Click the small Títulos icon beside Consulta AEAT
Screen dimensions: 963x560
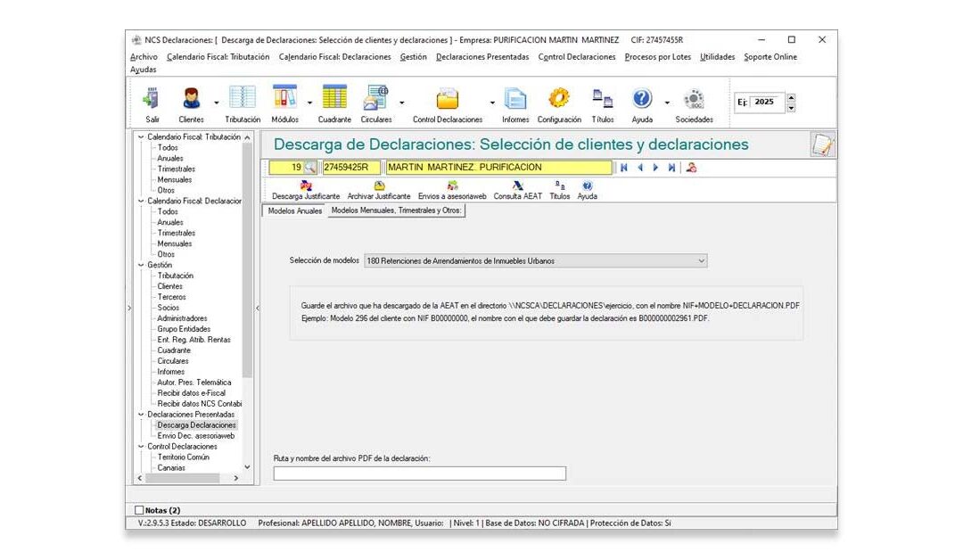tap(559, 185)
